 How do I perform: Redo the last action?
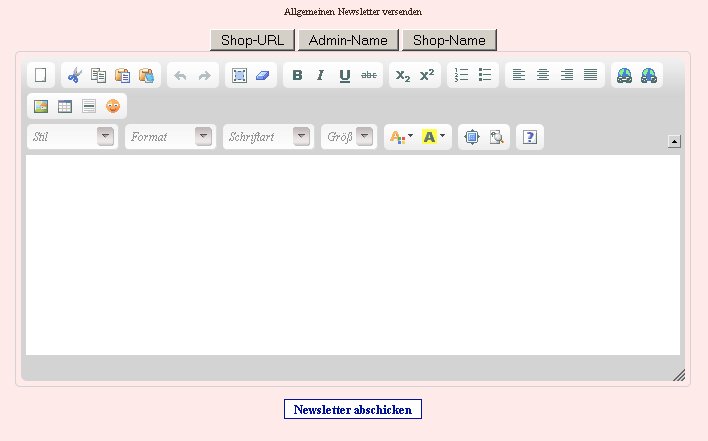[x=205, y=75]
